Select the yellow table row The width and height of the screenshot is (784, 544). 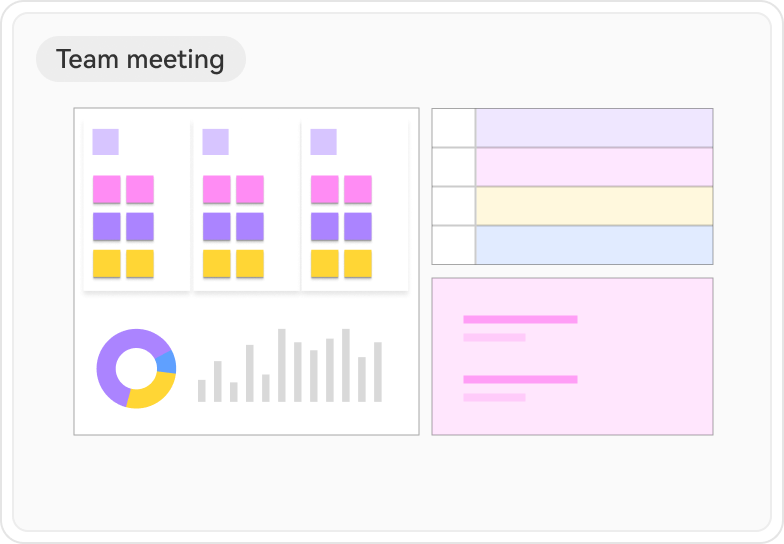click(x=594, y=206)
